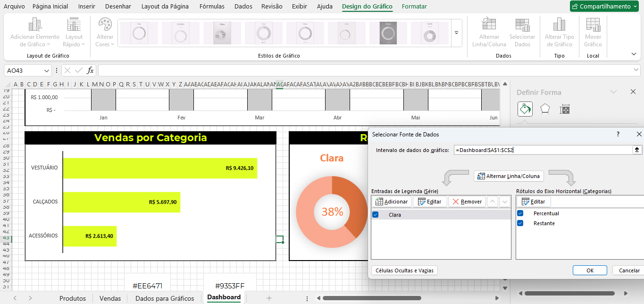
Task: Open Definir Forma pane options dropdown
Action: [x=614, y=92]
